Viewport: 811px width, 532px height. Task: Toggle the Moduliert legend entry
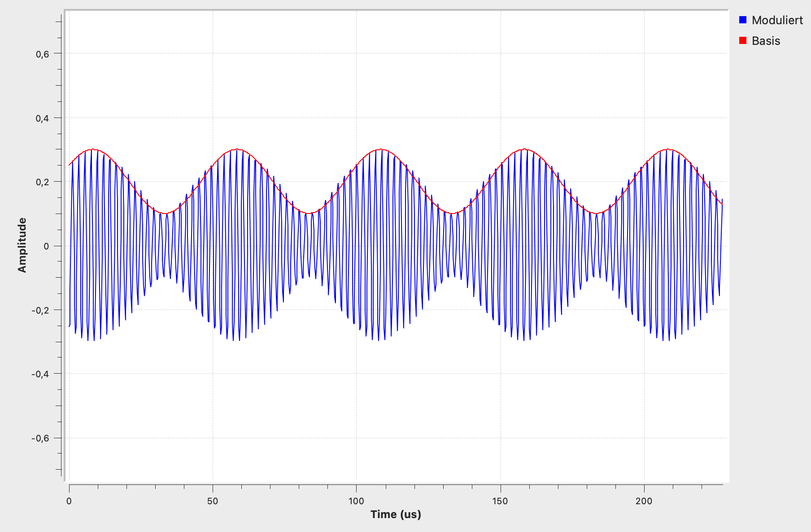[771, 20]
